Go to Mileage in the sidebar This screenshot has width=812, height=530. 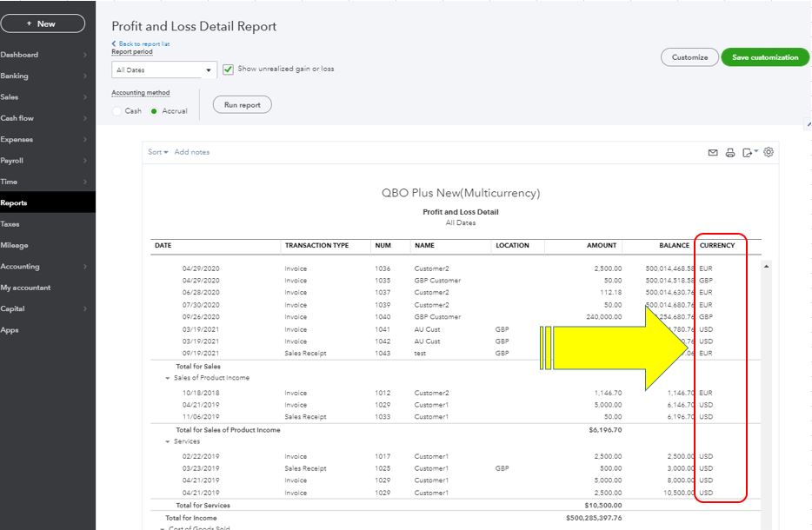tap(14, 245)
